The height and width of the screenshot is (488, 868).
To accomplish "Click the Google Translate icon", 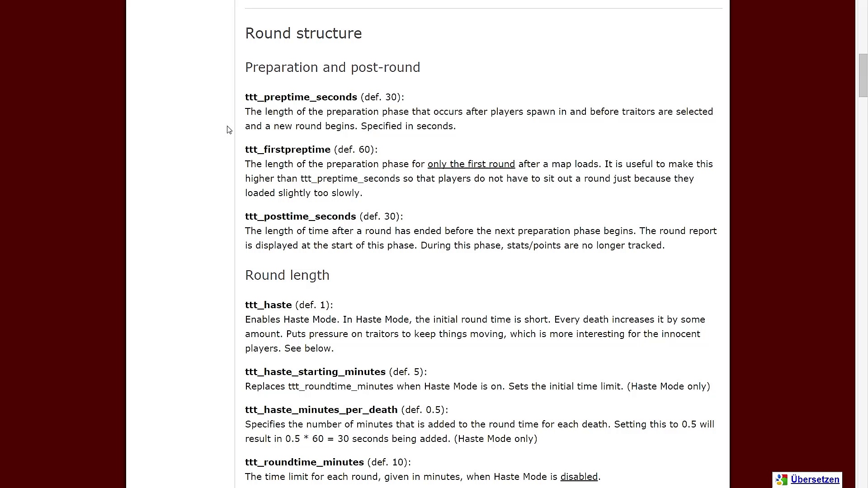I will (782, 479).
